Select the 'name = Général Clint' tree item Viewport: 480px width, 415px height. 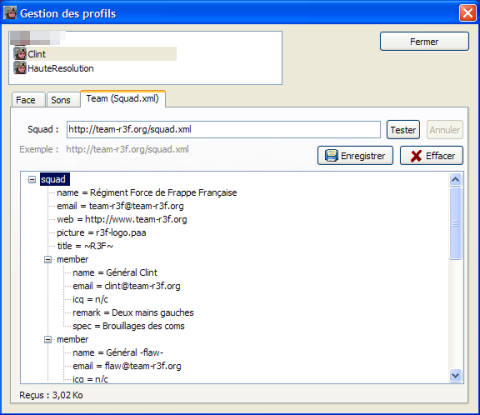pos(115,273)
